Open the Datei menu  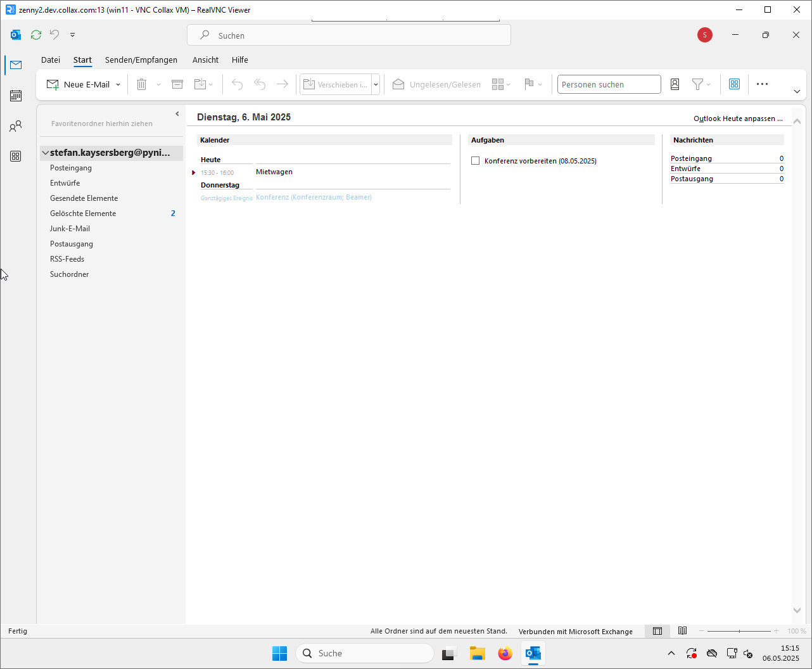[x=51, y=60]
